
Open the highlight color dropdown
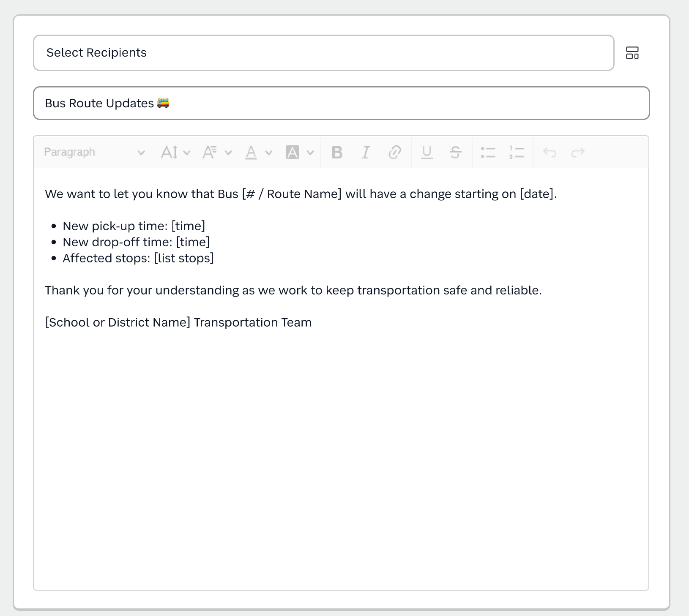pos(311,153)
